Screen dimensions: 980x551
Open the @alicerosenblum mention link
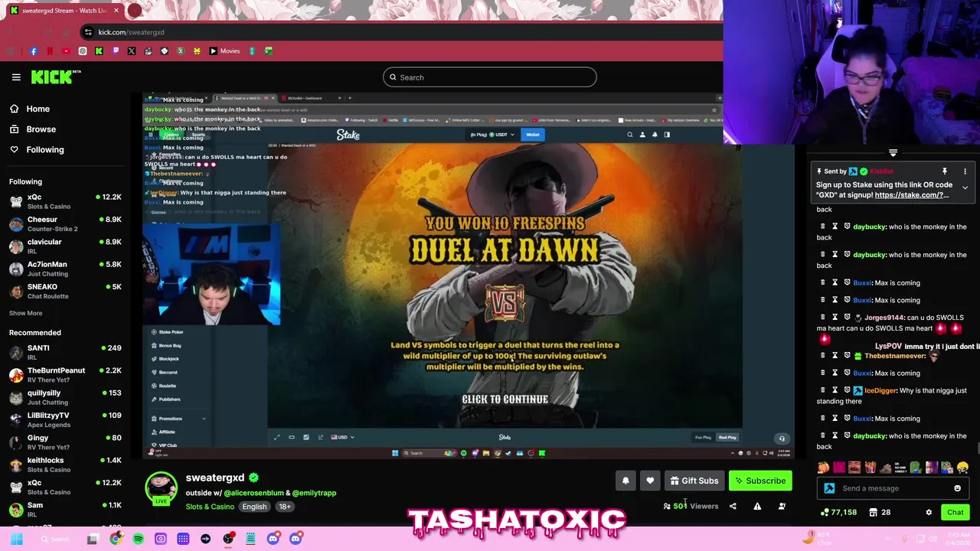click(x=253, y=493)
